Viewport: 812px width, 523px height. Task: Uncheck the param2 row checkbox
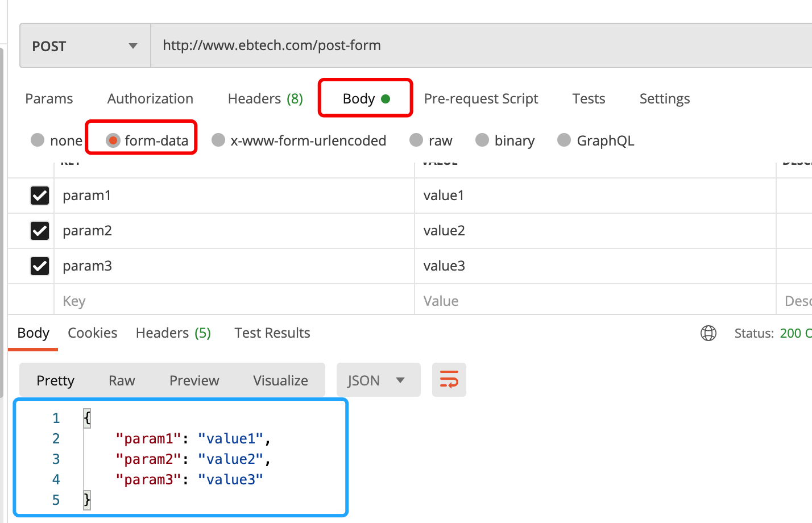coord(40,231)
